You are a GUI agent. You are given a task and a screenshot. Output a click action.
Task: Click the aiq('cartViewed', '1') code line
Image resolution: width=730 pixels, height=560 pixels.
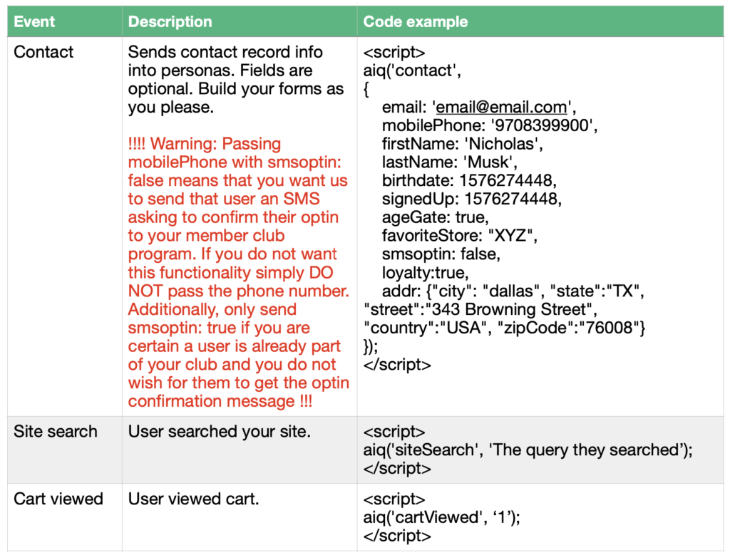[x=442, y=517]
